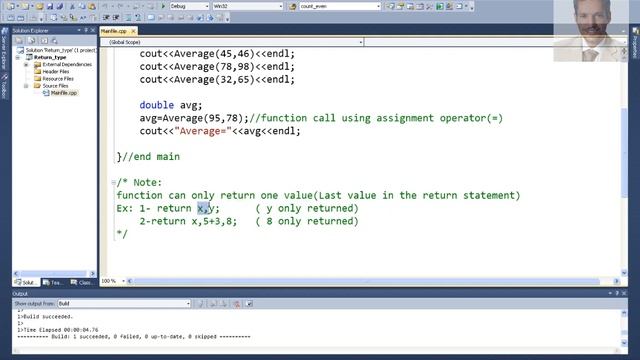Start debugging with the green play arrow
This screenshot has width=640, height=360.
pos(163,6)
